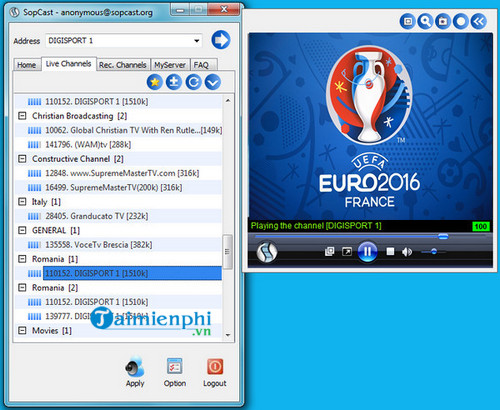Image resolution: width=500 pixels, height=410 pixels.
Task: Click the channel list scrollbar thumb
Action: pos(227,252)
